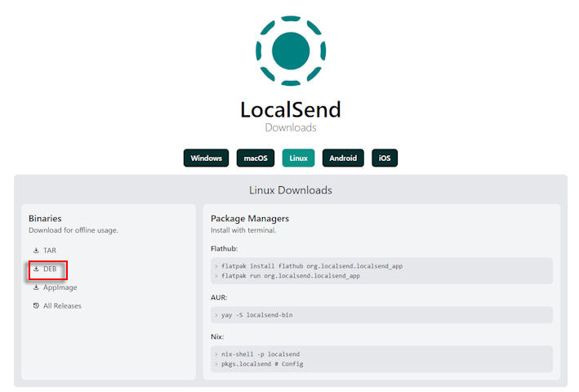Click the 'Install with terminal.' text

243,230
